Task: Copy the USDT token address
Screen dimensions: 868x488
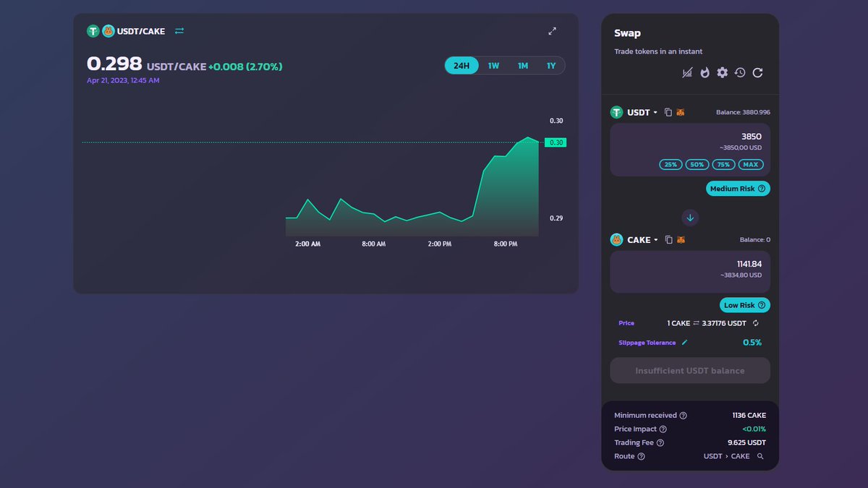Action: (668, 112)
